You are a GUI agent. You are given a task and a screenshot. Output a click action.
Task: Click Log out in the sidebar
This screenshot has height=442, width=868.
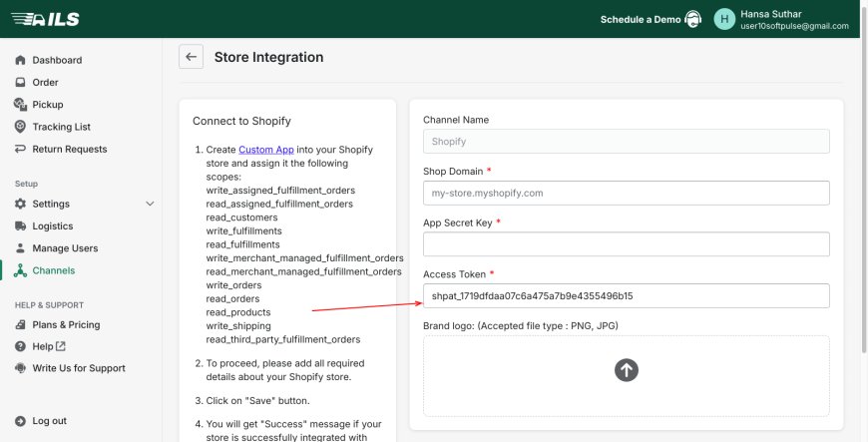(49, 421)
